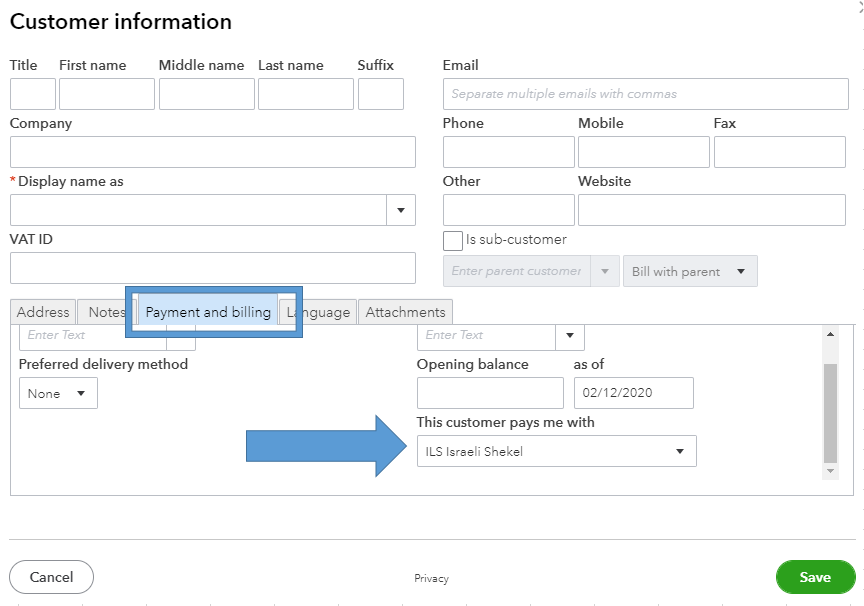Click the First name input field
Screen dimensions: 864x606
pos(106,94)
